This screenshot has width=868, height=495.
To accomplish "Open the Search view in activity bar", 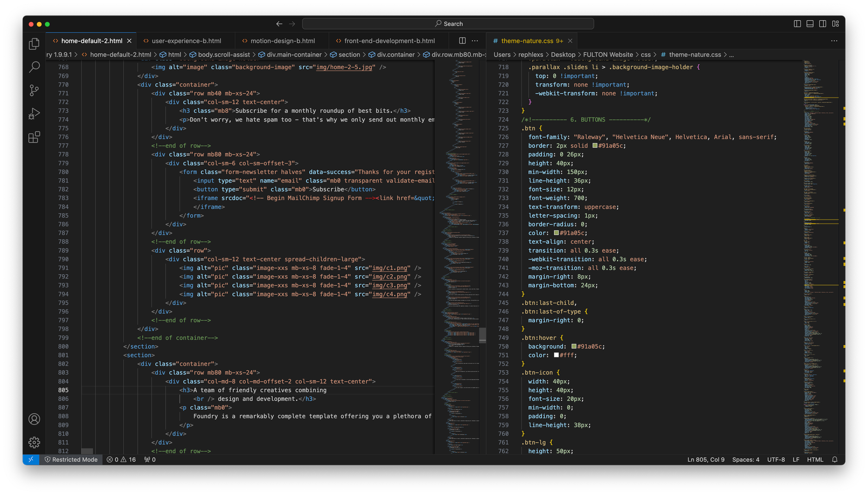I will pyautogui.click(x=34, y=67).
